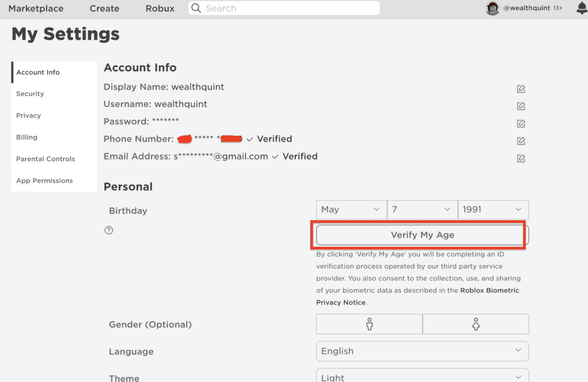
Task: Switch to the Security settings tab
Action: click(x=55, y=94)
